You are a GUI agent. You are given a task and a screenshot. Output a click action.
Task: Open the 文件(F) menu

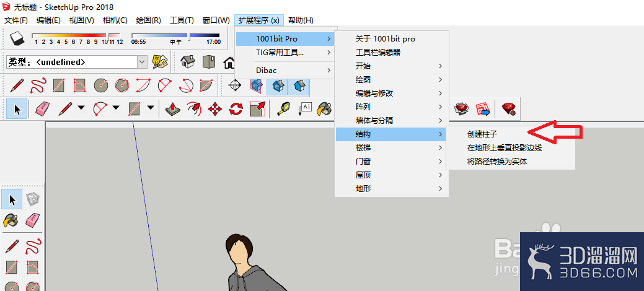[16, 20]
